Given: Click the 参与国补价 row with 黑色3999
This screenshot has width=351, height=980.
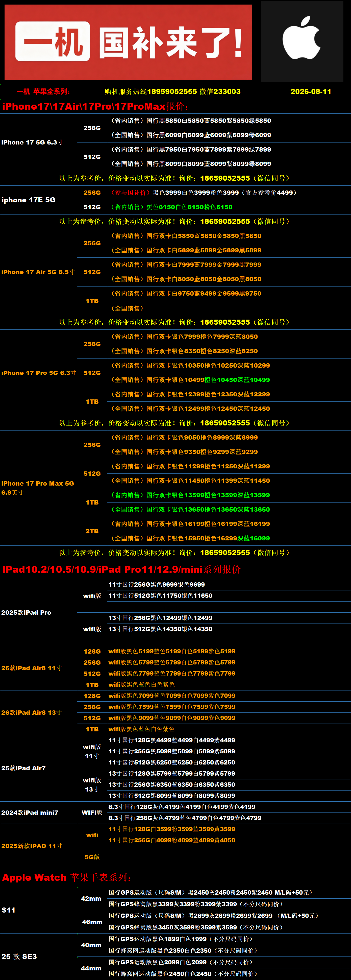Looking at the screenshot, I should 229,193.
